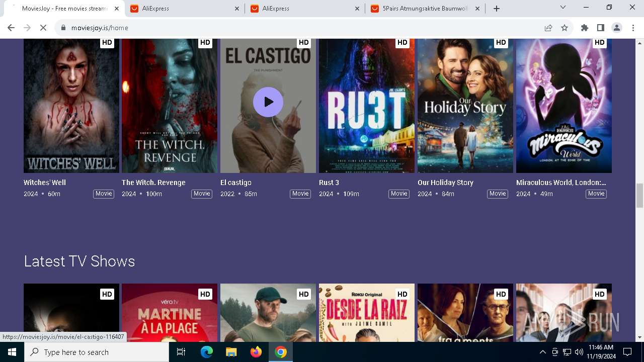Show hidden system tray icons

click(542, 352)
